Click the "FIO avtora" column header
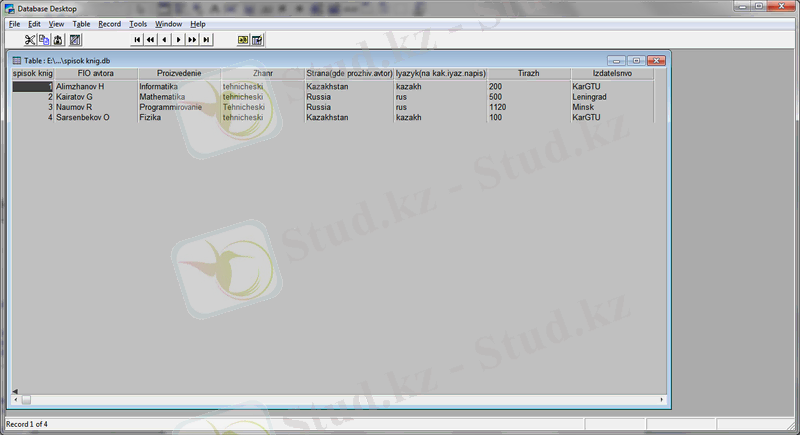 click(x=94, y=73)
